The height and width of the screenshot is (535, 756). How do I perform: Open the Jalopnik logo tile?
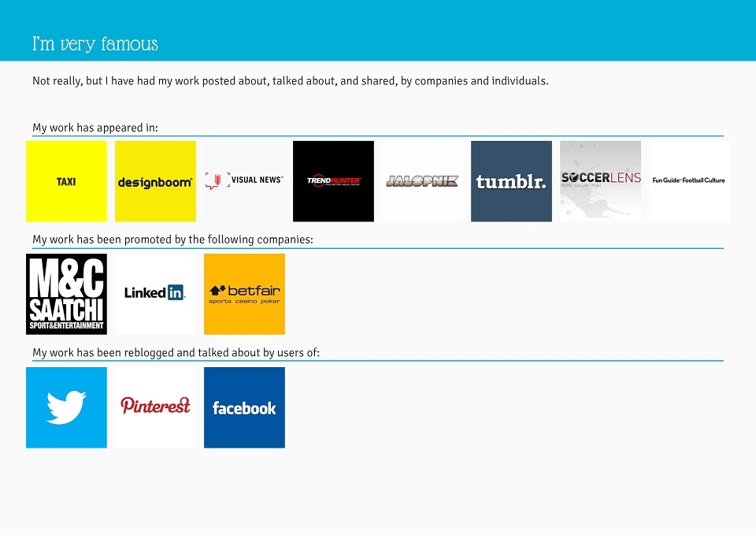(x=422, y=181)
